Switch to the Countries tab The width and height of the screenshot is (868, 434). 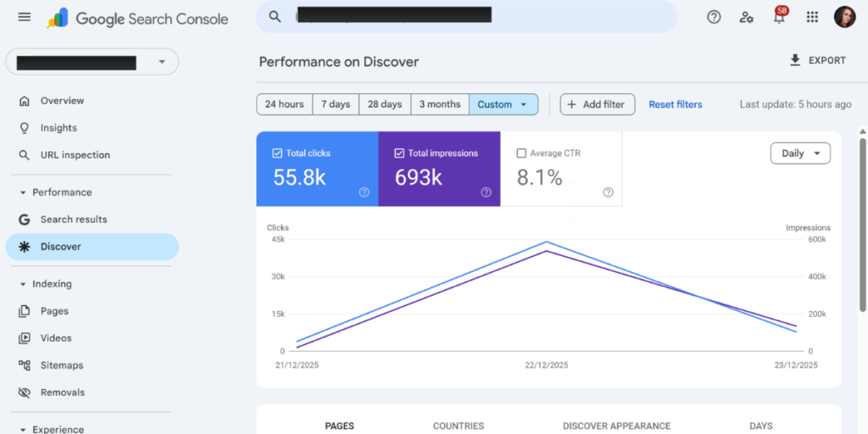pyautogui.click(x=459, y=426)
